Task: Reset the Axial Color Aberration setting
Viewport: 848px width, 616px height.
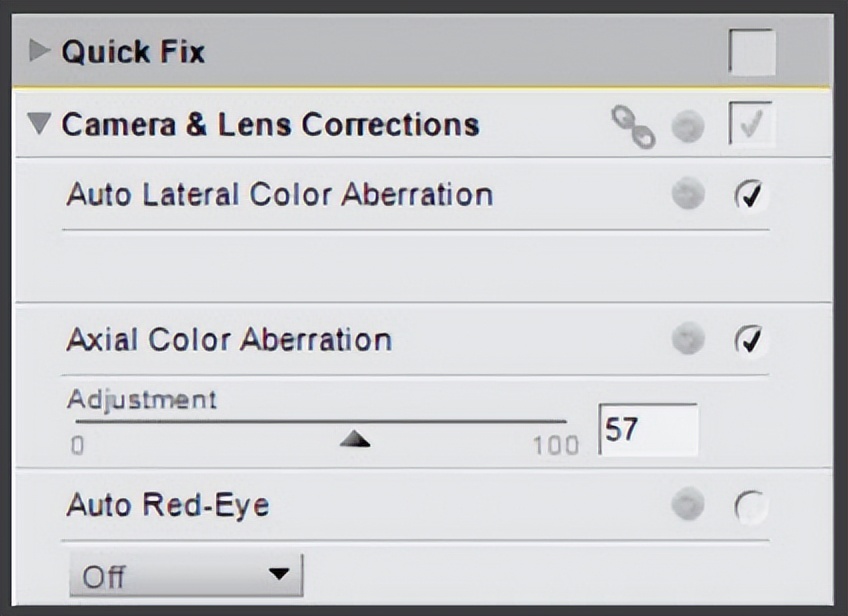Action: 688,340
